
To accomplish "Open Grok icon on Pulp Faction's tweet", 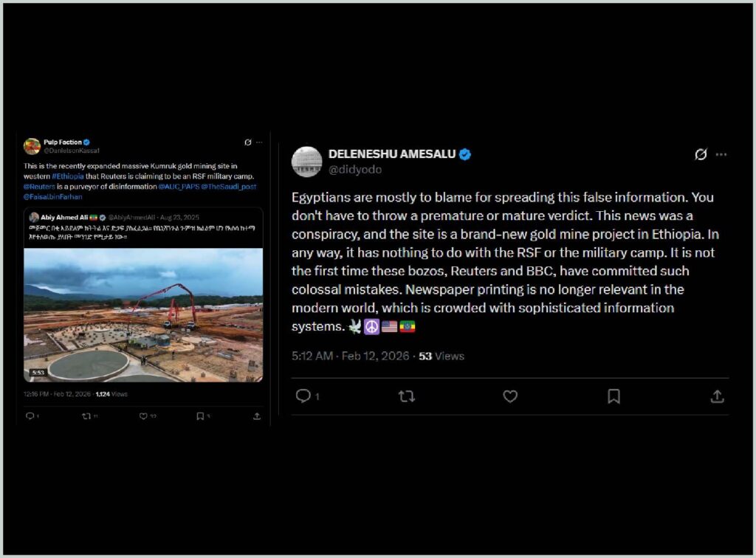I will pos(248,142).
